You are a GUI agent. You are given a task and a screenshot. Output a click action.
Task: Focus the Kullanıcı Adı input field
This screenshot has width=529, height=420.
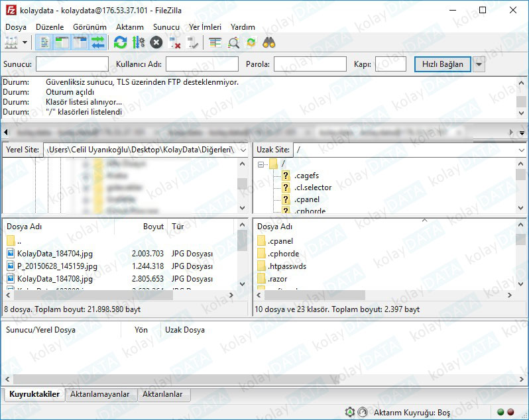(x=202, y=64)
